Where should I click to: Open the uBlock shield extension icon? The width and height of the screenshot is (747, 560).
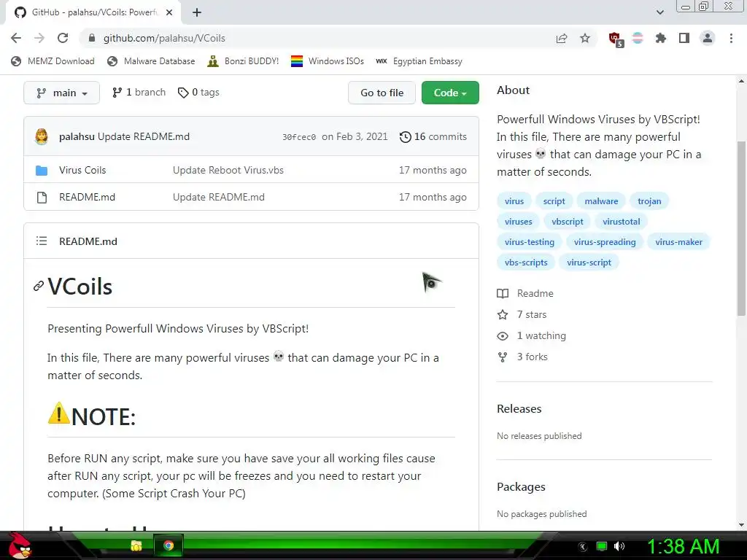tap(615, 39)
